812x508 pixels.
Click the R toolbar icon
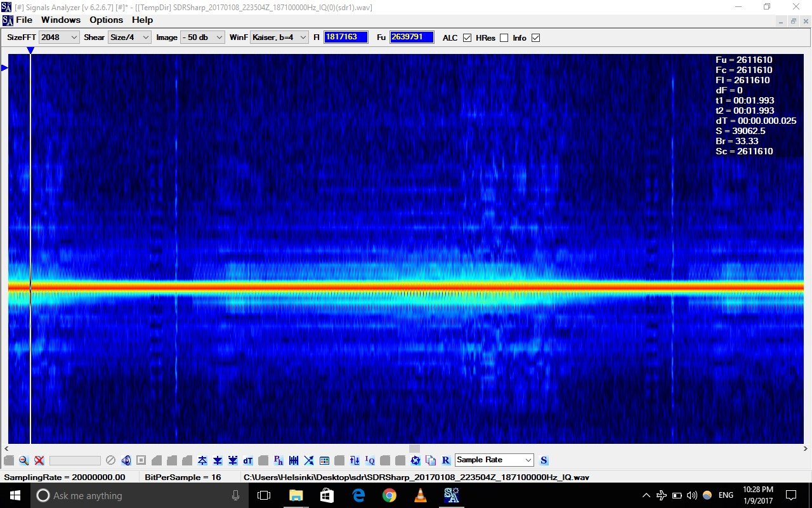coord(446,460)
